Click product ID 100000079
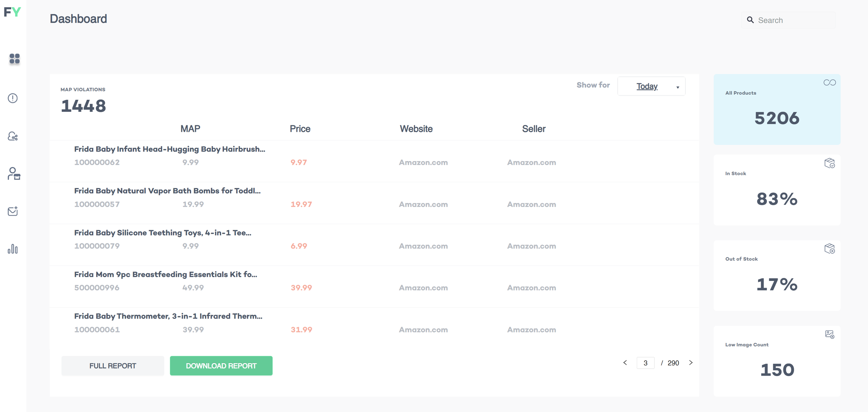The width and height of the screenshot is (868, 412). point(97,246)
